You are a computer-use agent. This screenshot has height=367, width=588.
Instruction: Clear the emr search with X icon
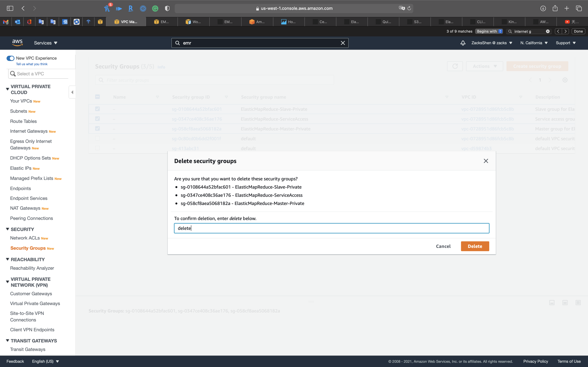pyautogui.click(x=343, y=43)
